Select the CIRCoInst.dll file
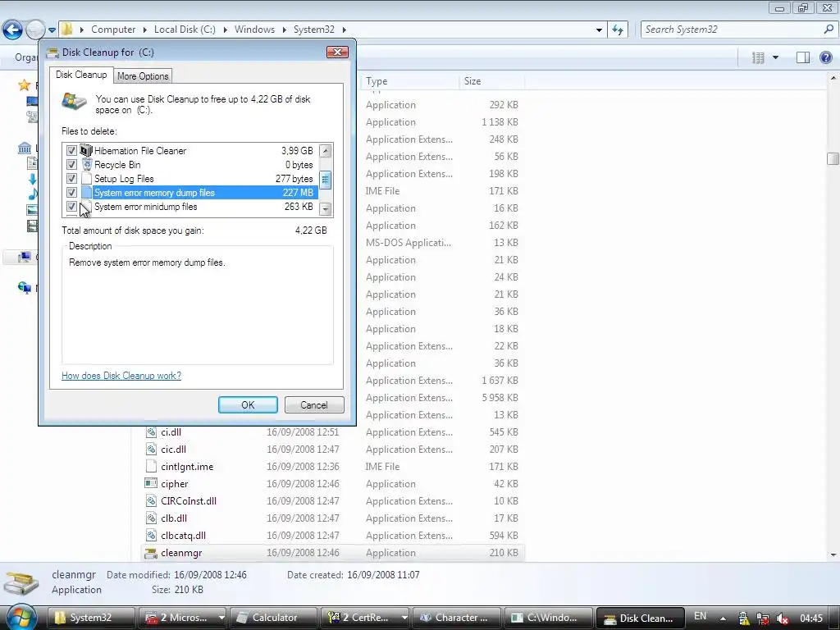Viewport: 840px width, 630px height. [x=189, y=501]
